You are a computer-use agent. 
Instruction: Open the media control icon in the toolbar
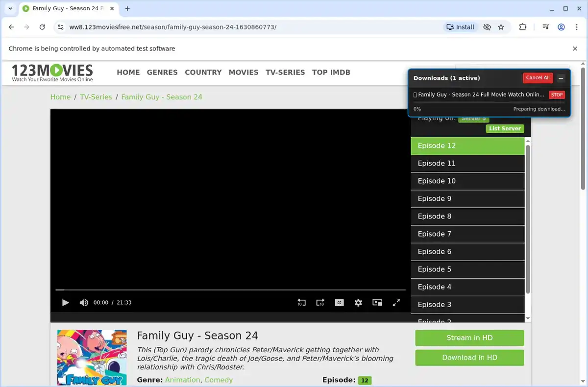[545, 27]
